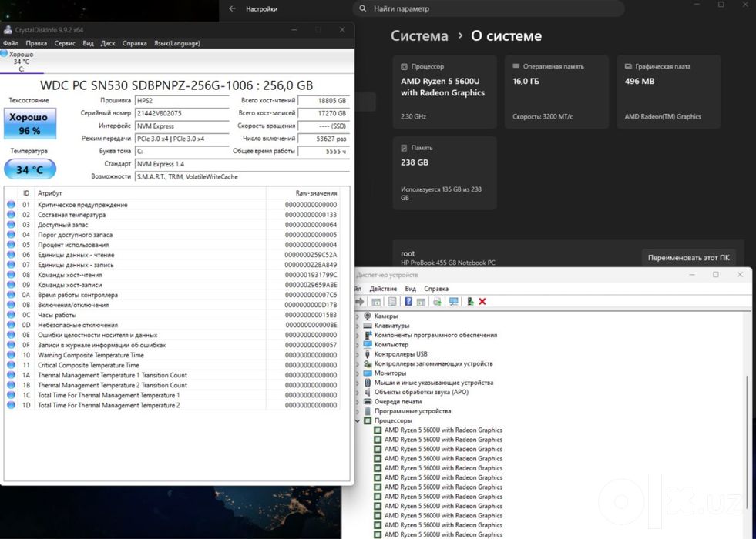Click the action pane icon right of Help
Screen dimensions: 756x539
coord(421,302)
